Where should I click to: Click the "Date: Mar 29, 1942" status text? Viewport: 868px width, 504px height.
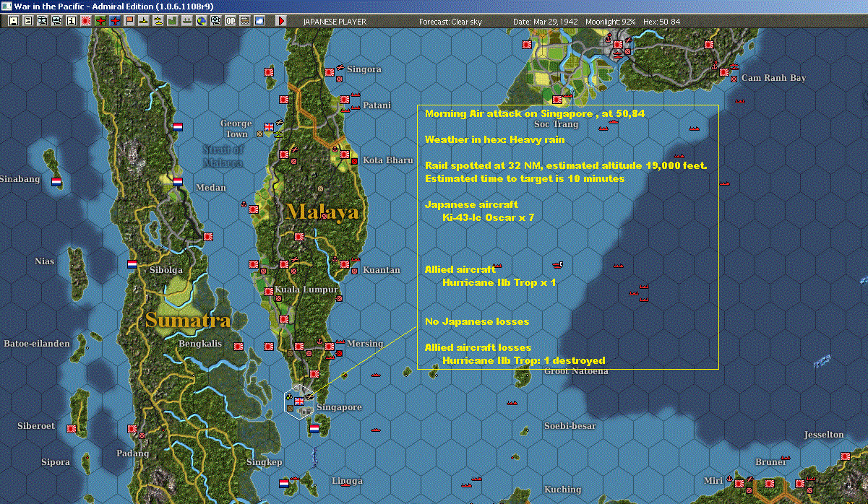pyautogui.click(x=545, y=22)
